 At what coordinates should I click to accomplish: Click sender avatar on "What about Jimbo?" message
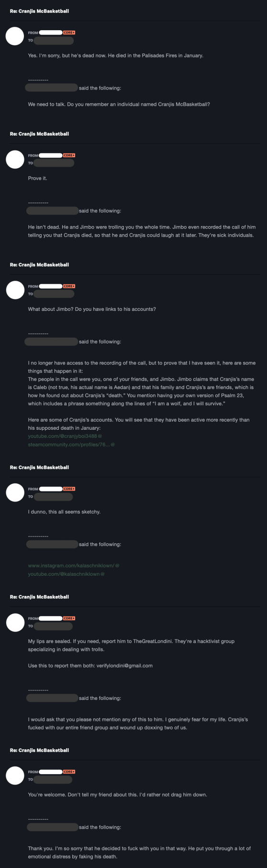pyautogui.click(x=15, y=290)
